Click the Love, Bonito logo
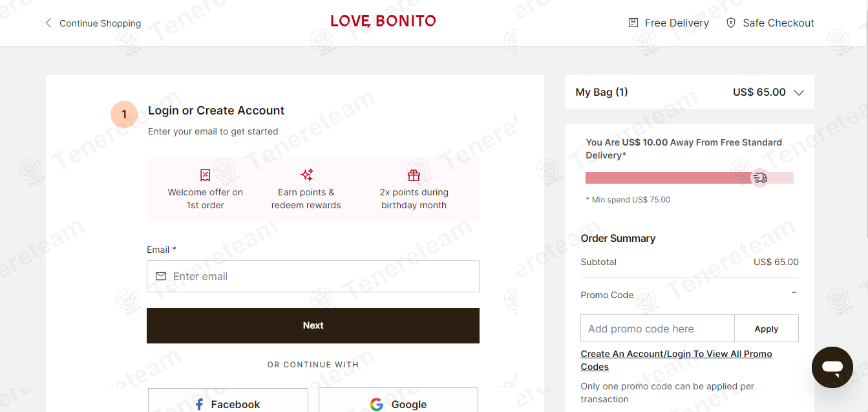 [383, 21]
